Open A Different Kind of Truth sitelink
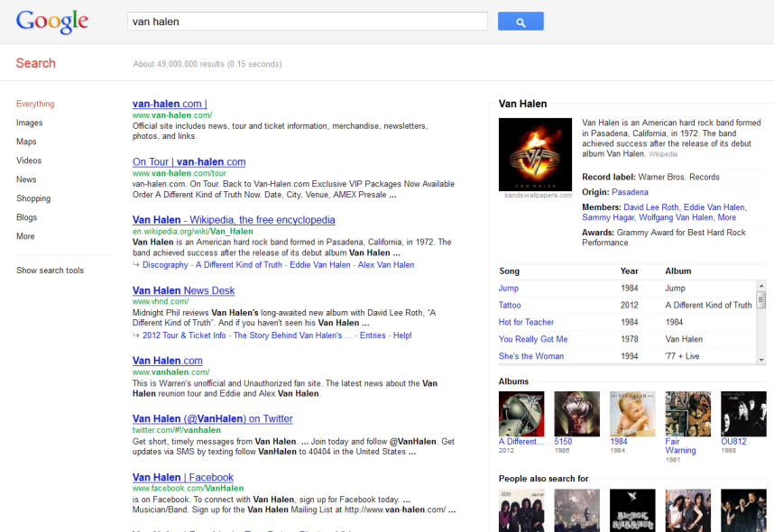774x532 pixels. (238, 265)
